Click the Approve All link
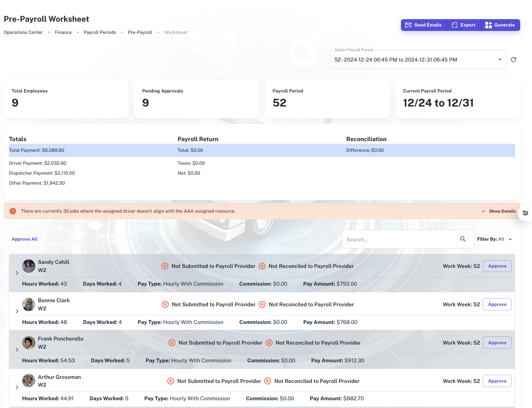Image resolution: width=532 pixels, height=408 pixels. pos(24,239)
